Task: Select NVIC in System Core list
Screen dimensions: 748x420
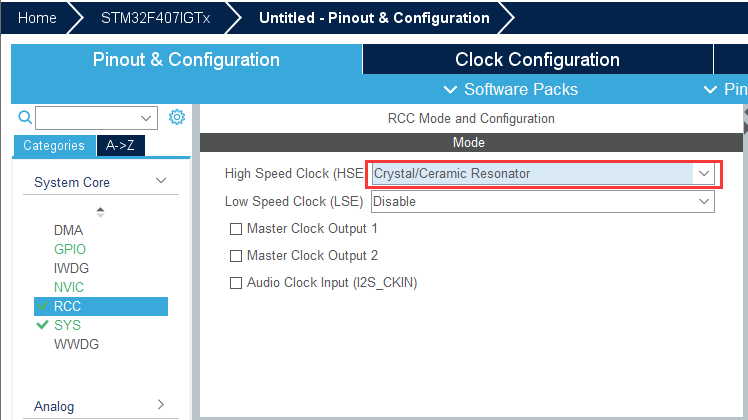Action: coord(69,287)
